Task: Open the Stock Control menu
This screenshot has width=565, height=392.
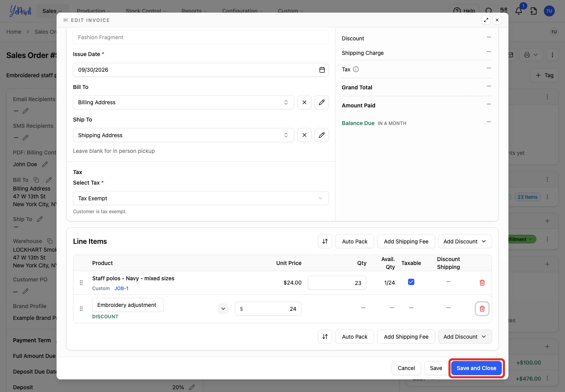Action: click(x=146, y=11)
